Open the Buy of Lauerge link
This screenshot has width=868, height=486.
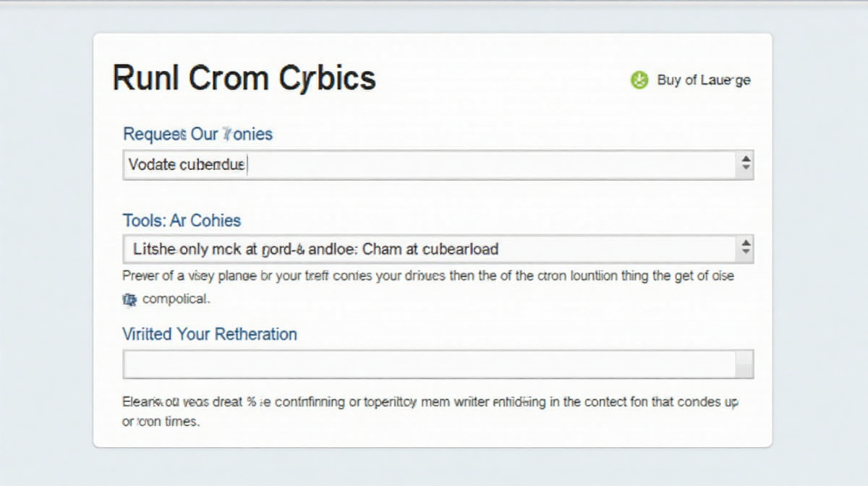point(703,80)
